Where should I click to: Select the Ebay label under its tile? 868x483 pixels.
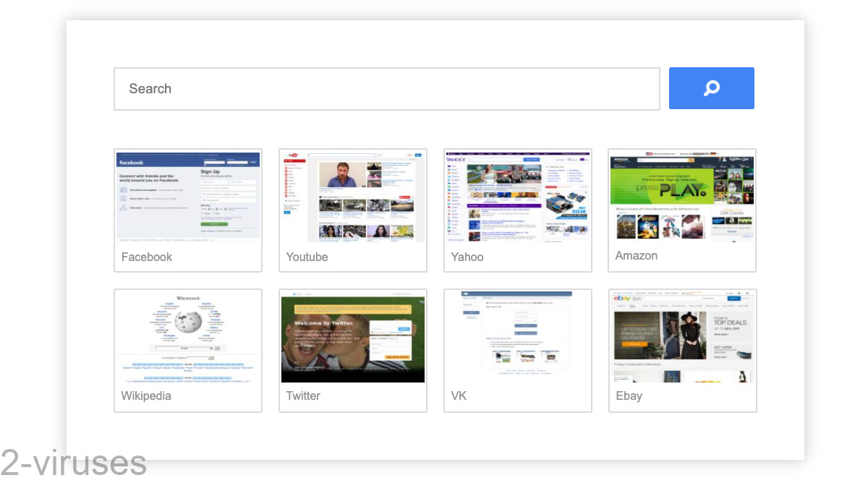[629, 396]
